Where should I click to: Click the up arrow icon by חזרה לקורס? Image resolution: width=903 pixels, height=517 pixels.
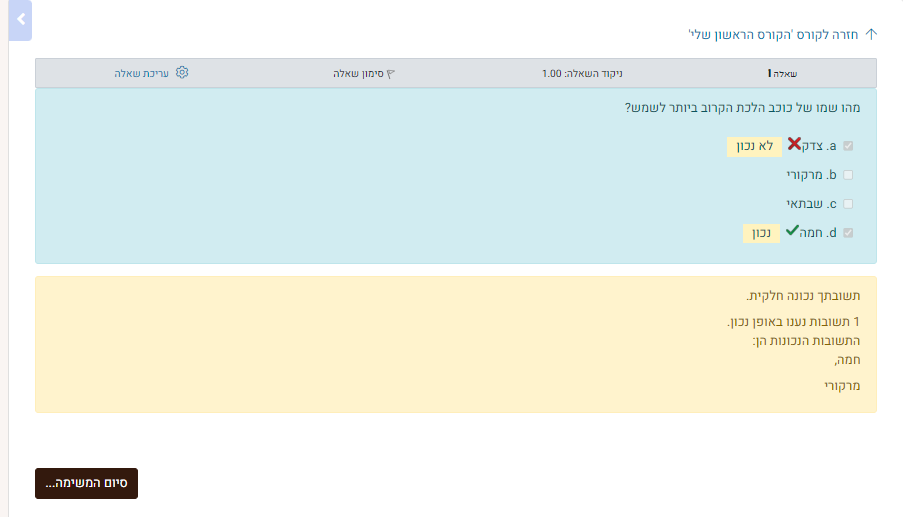871,35
